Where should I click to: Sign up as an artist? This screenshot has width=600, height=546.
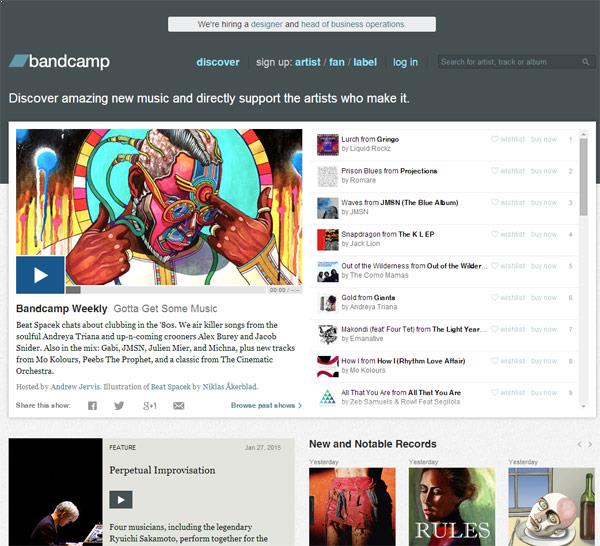[308, 62]
